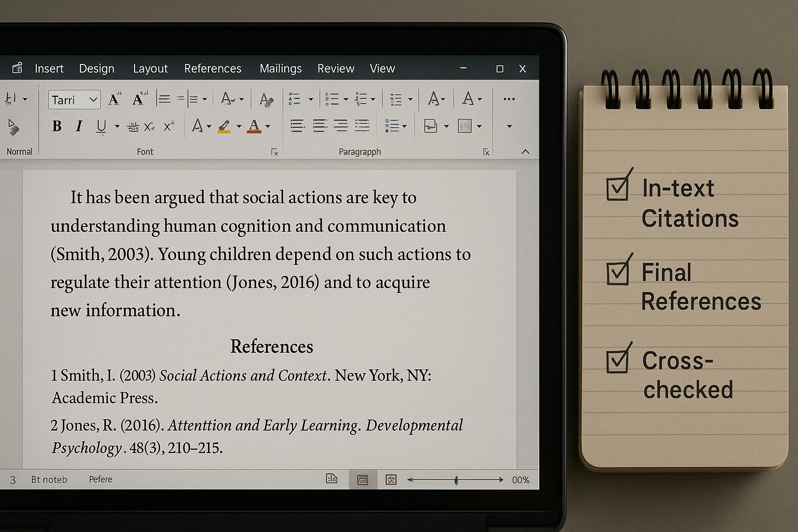Image resolution: width=798 pixels, height=532 pixels.
Task: Select the Format Painter brush
Action: [14, 127]
